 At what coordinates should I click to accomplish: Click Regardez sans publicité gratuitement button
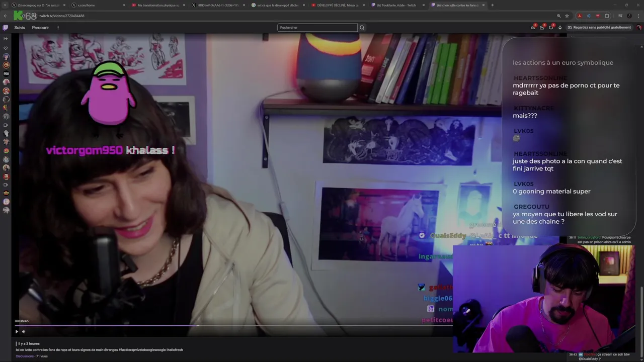599,28
